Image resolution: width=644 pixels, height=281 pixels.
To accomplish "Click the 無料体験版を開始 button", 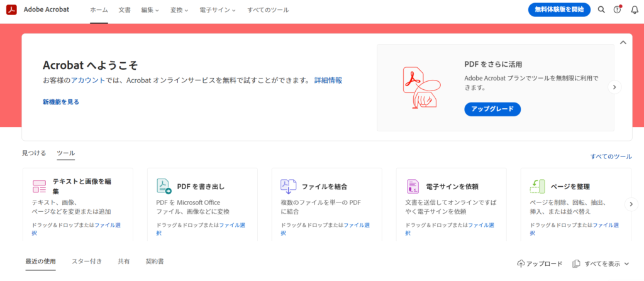I will click(559, 10).
